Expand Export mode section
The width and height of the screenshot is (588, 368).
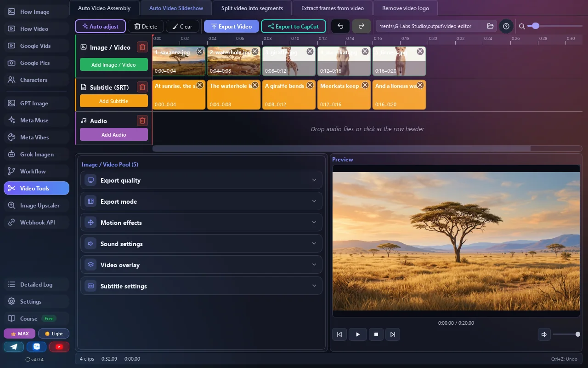point(201,201)
